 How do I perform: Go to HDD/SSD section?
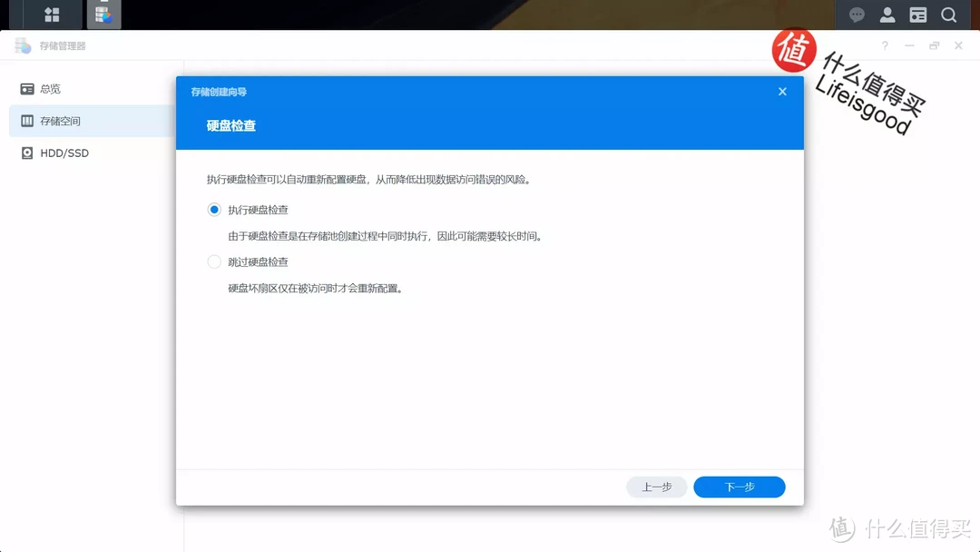[92, 153]
